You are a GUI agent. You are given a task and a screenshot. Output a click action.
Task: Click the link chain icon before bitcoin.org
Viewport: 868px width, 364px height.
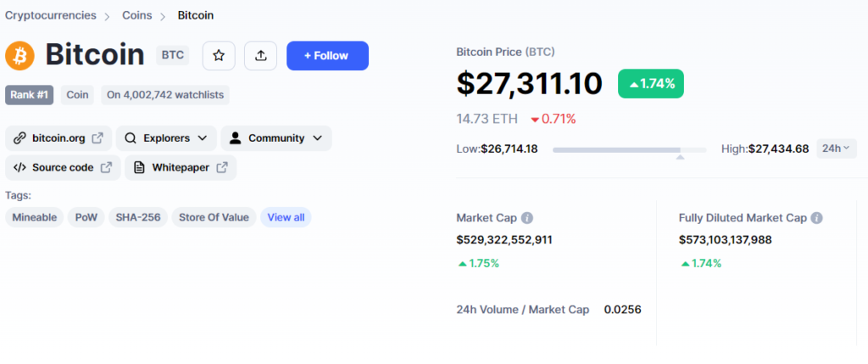coord(20,138)
